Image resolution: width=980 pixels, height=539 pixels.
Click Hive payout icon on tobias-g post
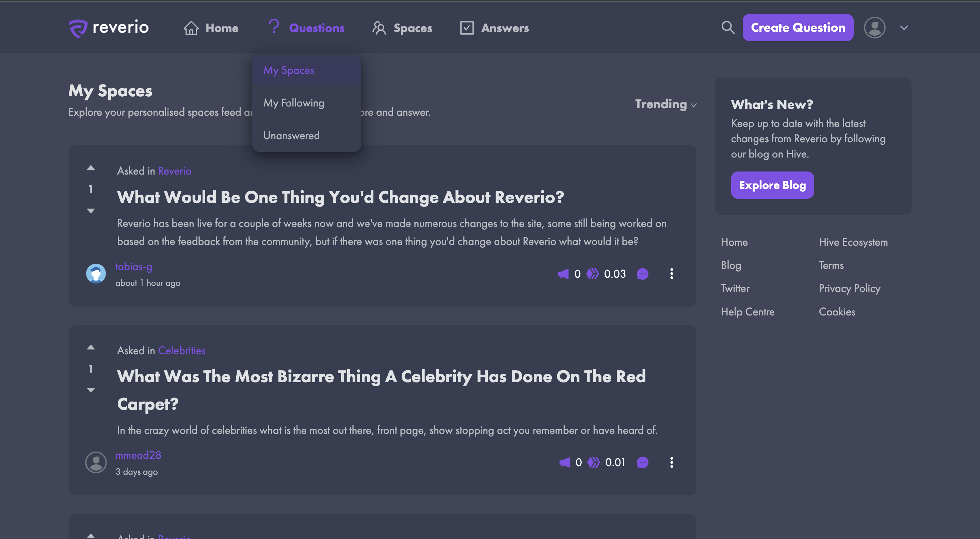coord(592,274)
